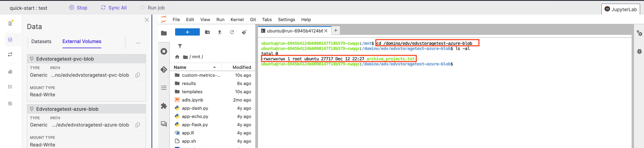Select the custom-metrics folder
The height and width of the screenshot is (148, 644).
213,75
